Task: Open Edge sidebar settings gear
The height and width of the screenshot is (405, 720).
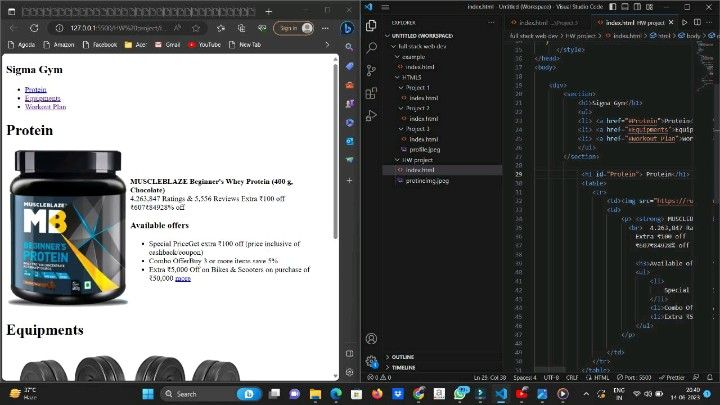Action: pyautogui.click(x=349, y=372)
